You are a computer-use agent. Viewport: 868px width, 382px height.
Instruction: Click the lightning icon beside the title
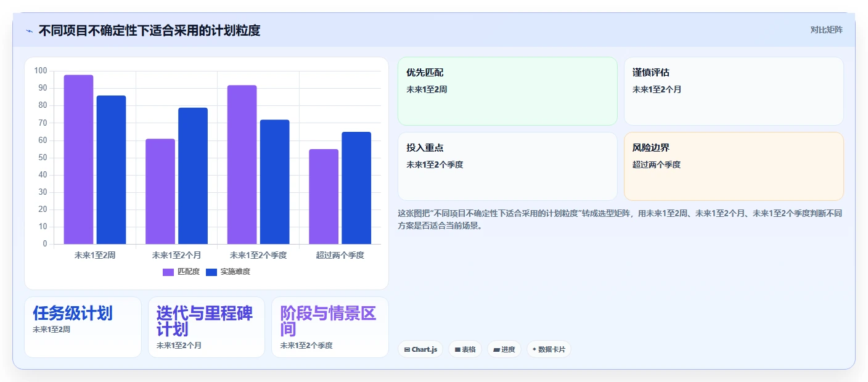[29, 30]
